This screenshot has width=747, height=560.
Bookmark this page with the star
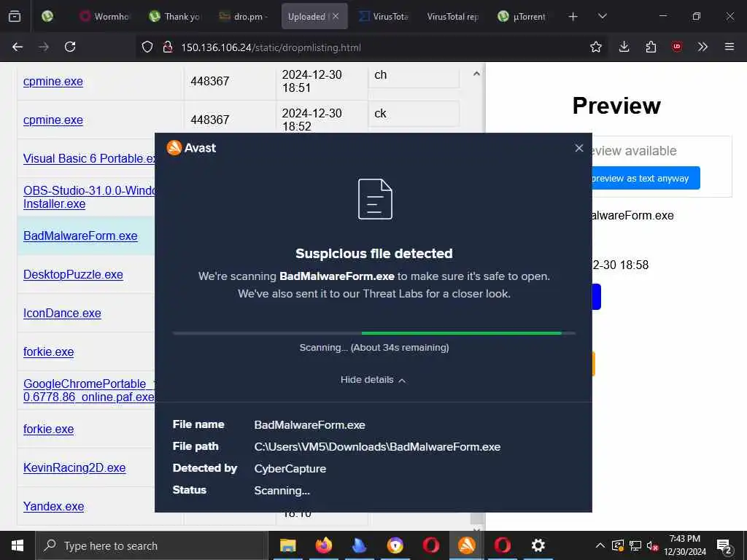(596, 47)
